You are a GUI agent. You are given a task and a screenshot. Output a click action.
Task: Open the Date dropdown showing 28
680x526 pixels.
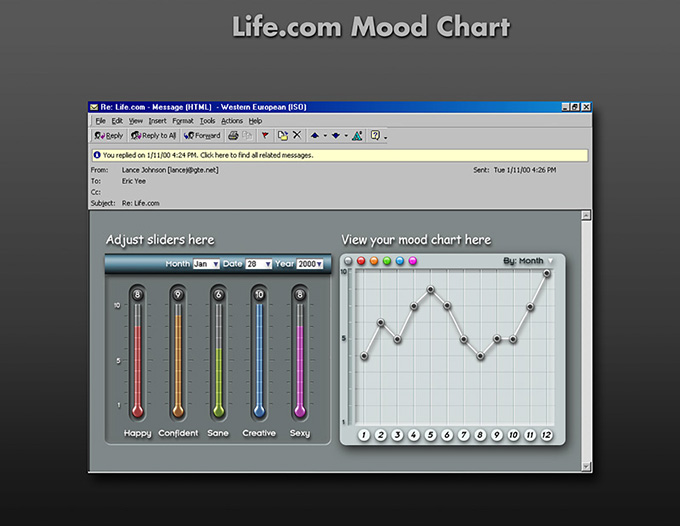(258, 264)
